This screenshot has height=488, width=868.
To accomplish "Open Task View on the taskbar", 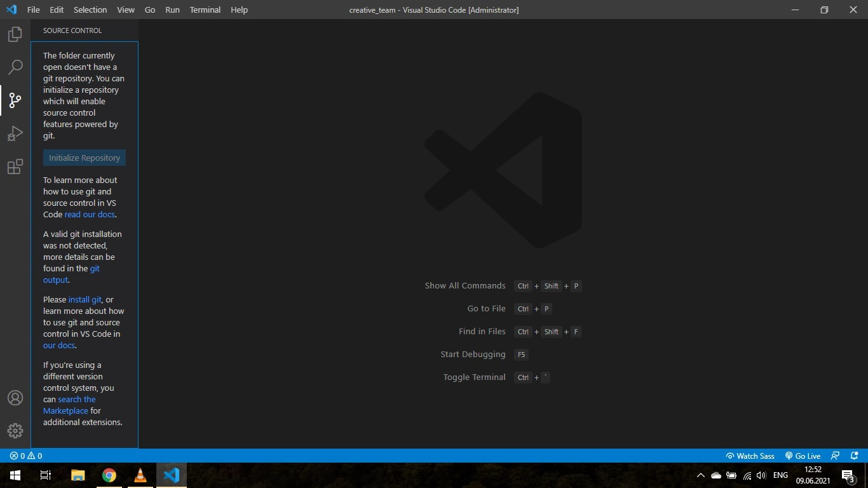I will click(x=45, y=475).
